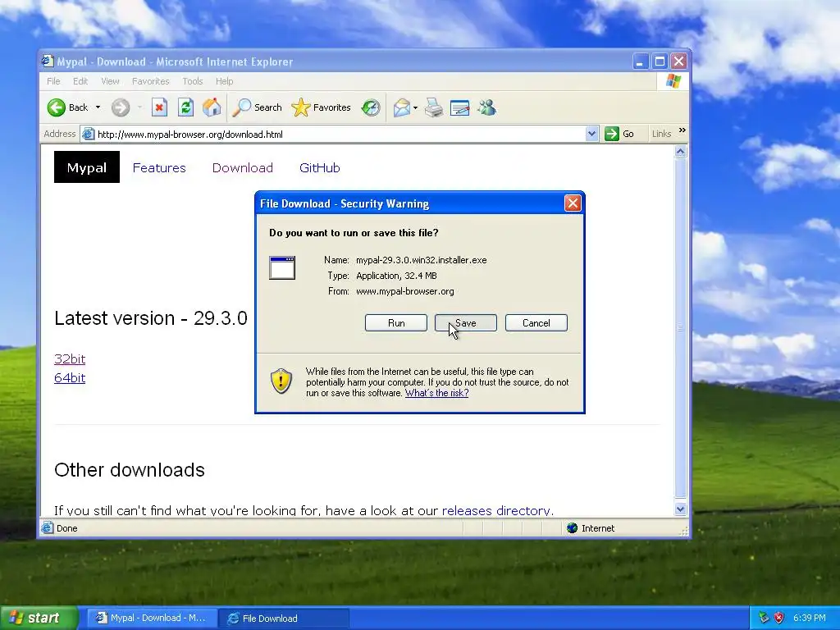
Task: Open the Back button history dropdown arrow
Action: tap(98, 107)
